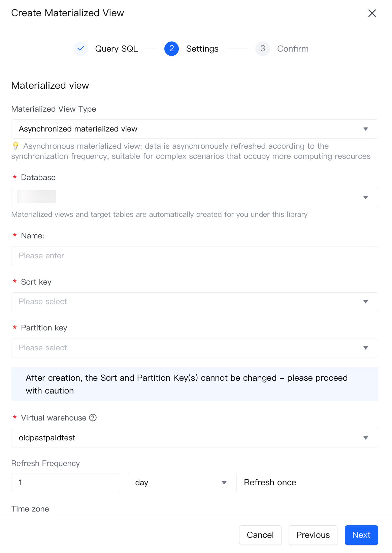The width and height of the screenshot is (392, 553).
Task: Jump to the Confirm step label
Action: coord(293,49)
